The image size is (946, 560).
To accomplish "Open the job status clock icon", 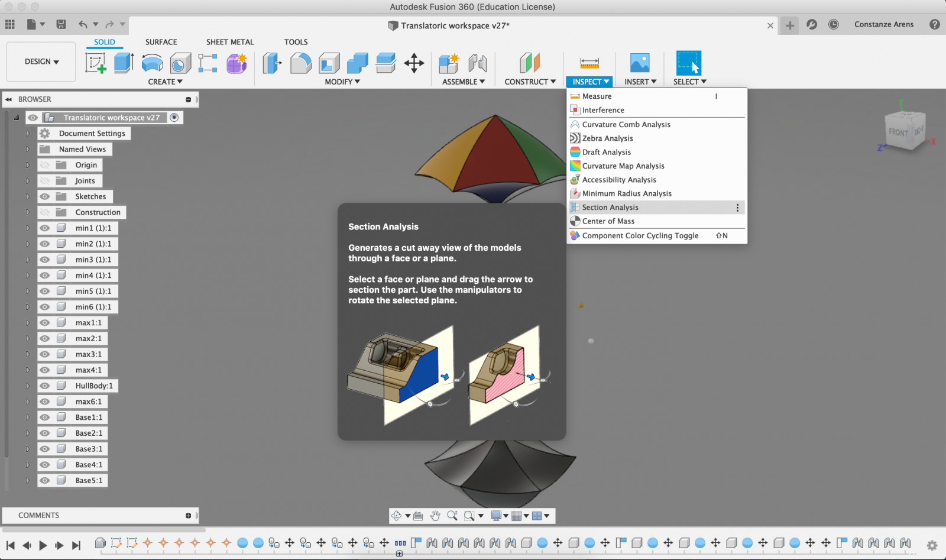I will tap(833, 24).
